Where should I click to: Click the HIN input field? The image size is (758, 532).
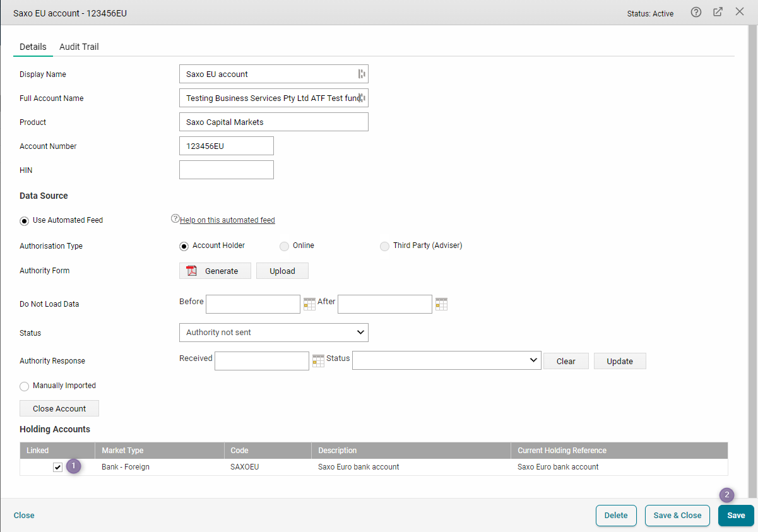click(x=227, y=170)
